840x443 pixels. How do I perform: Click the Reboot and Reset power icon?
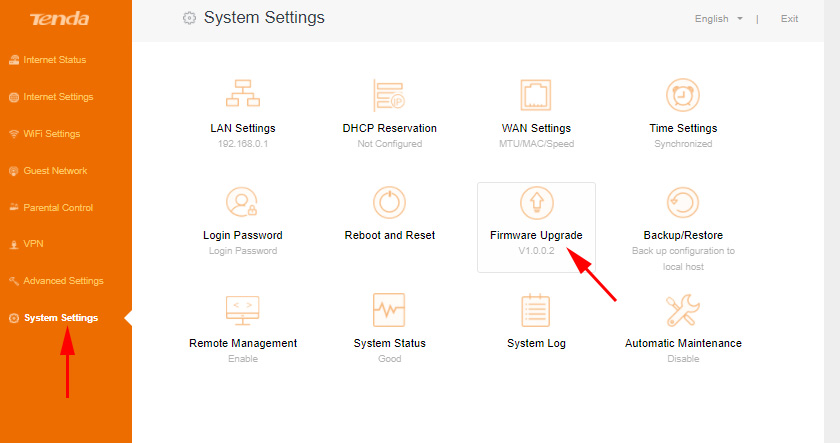(389, 203)
